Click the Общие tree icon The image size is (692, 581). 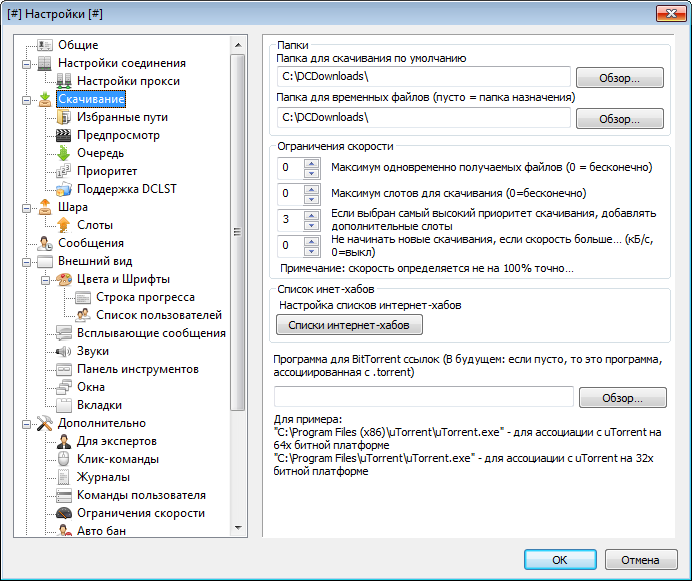pos(45,45)
